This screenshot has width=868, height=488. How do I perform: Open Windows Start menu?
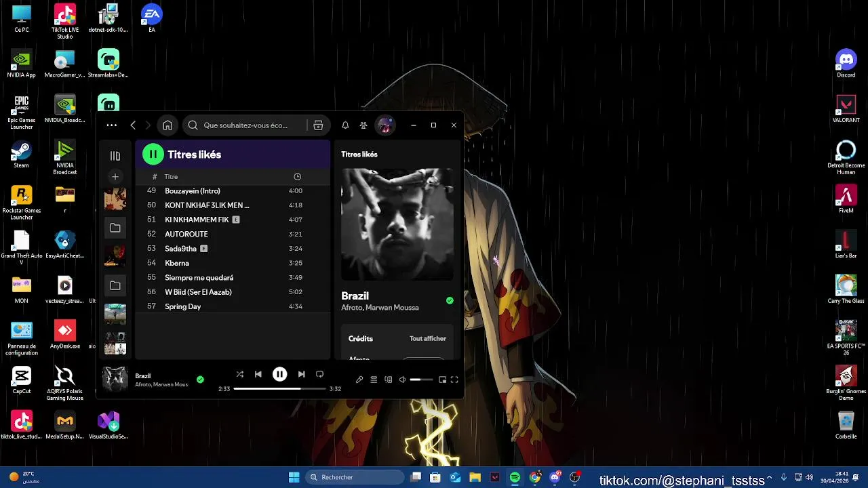click(294, 478)
